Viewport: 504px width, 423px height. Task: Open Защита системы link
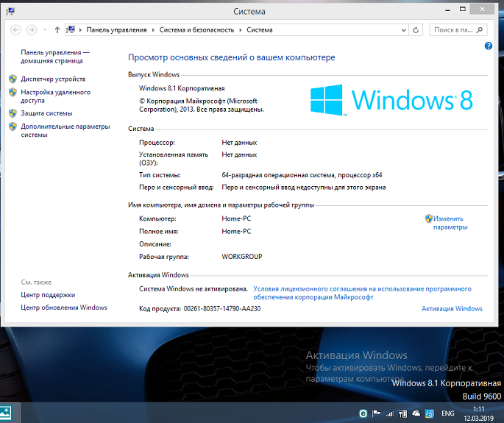(x=46, y=113)
